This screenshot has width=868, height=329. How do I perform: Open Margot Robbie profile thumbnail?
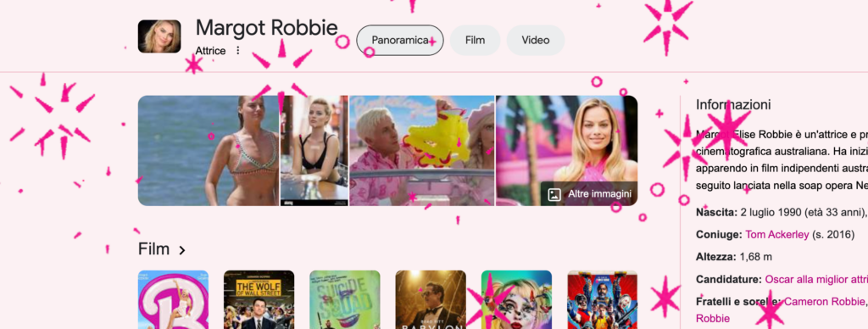pos(159,36)
